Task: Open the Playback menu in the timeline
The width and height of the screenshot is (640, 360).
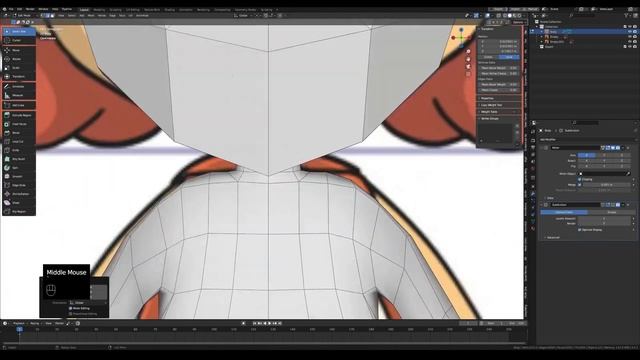Action: (19, 323)
